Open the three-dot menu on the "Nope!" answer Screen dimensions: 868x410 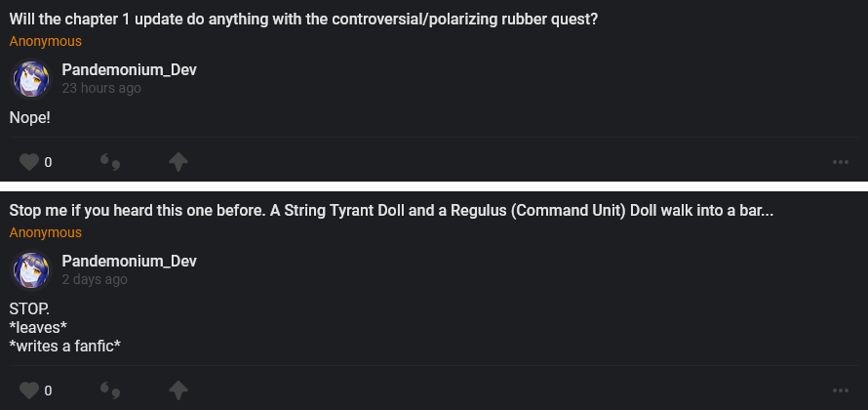click(841, 162)
